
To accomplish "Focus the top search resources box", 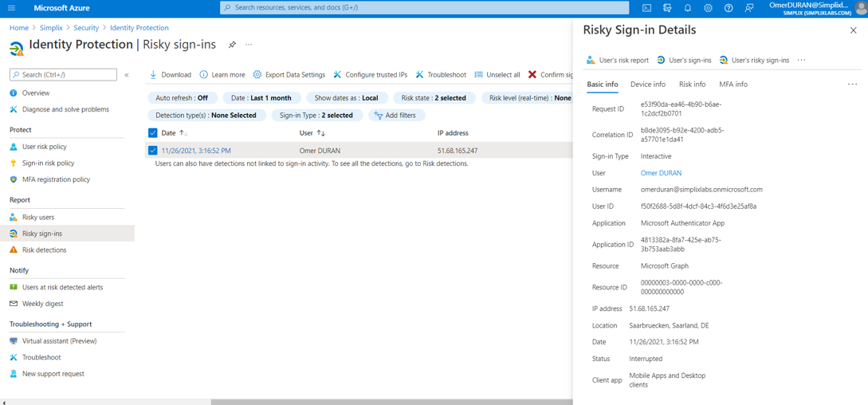I will pos(425,8).
